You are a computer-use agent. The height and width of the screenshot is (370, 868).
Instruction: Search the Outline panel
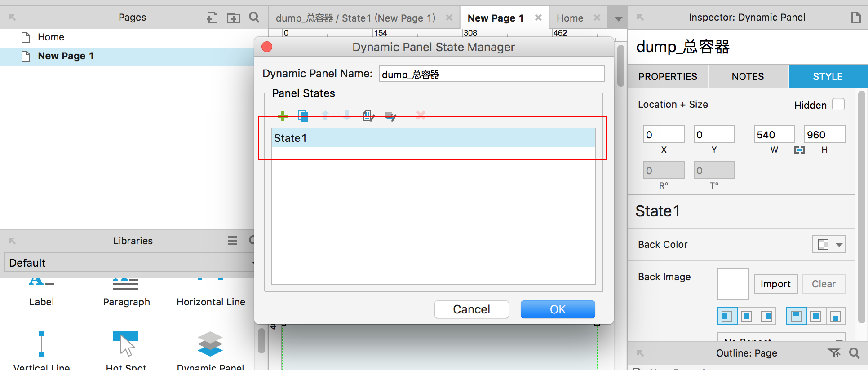(854, 353)
